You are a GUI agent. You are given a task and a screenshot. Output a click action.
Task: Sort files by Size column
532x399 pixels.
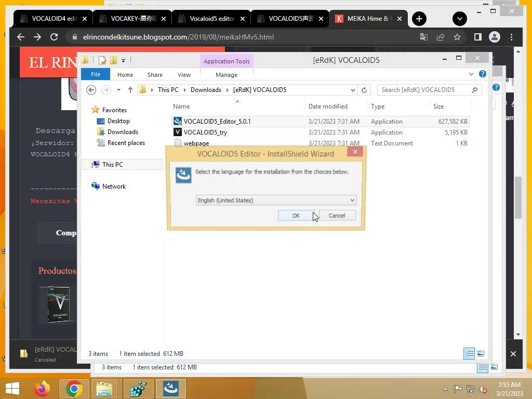click(x=438, y=107)
